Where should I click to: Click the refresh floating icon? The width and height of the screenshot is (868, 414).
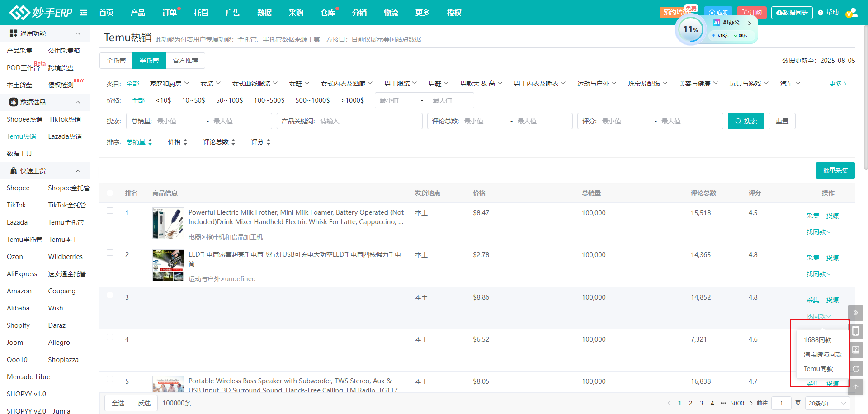(x=855, y=369)
